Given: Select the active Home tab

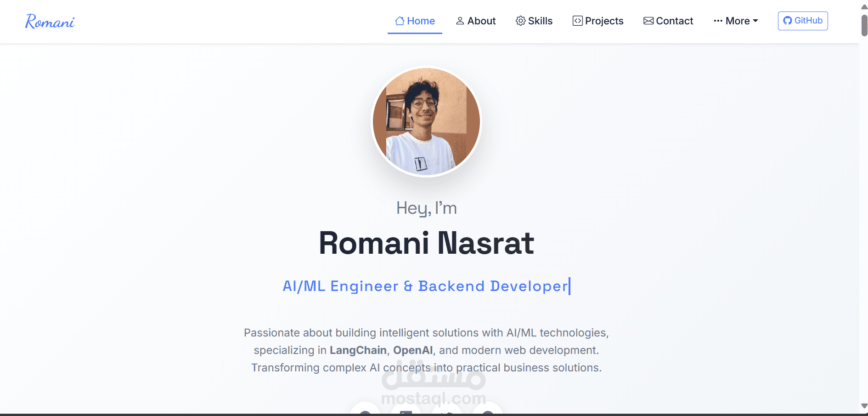Looking at the screenshot, I should coord(415,21).
